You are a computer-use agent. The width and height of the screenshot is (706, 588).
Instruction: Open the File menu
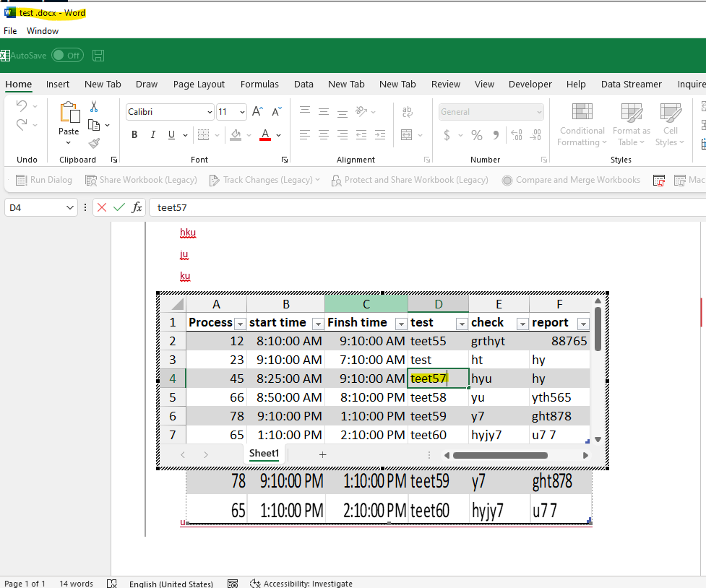tap(10, 31)
